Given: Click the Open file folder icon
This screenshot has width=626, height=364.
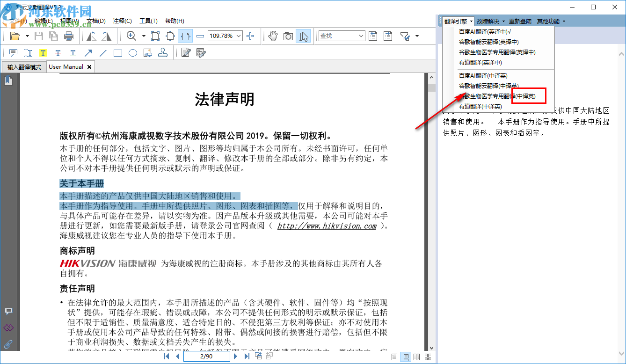Looking at the screenshot, I should [x=15, y=36].
